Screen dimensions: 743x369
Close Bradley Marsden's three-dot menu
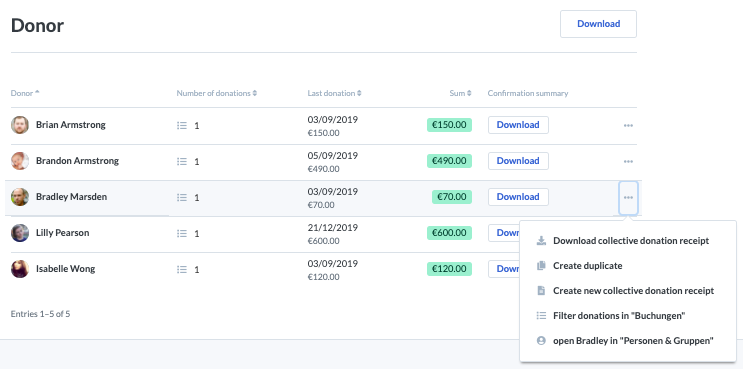pos(628,198)
